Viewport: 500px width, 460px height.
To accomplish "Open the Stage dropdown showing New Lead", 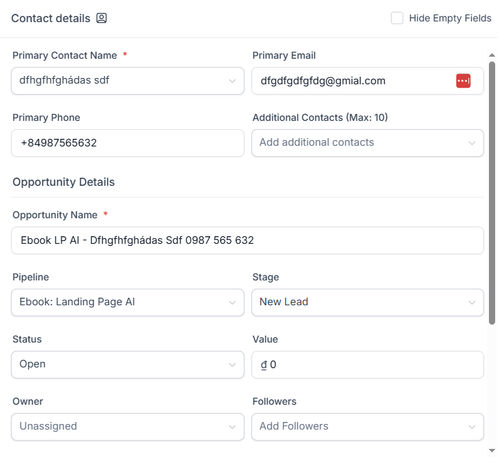I will pyautogui.click(x=368, y=303).
